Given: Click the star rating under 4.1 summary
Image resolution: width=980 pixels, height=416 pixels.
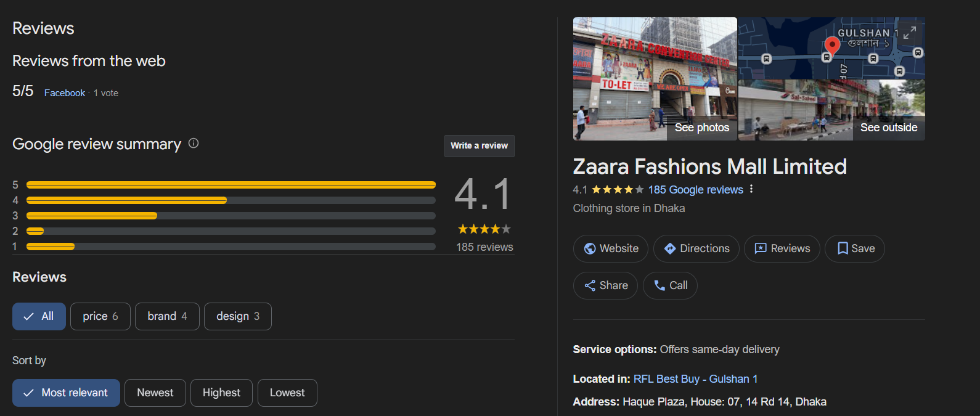Looking at the screenshot, I should point(484,229).
